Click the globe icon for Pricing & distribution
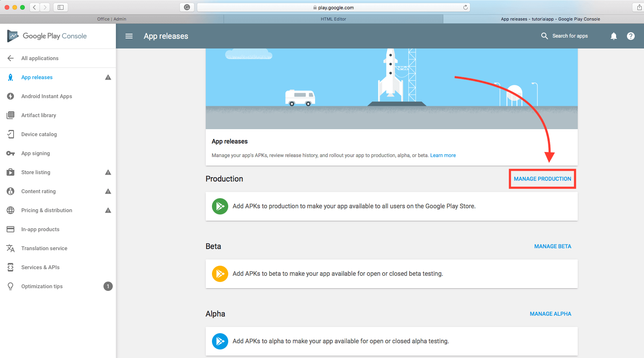Image resolution: width=644 pixels, height=358 pixels. pyautogui.click(x=10, y=210)
